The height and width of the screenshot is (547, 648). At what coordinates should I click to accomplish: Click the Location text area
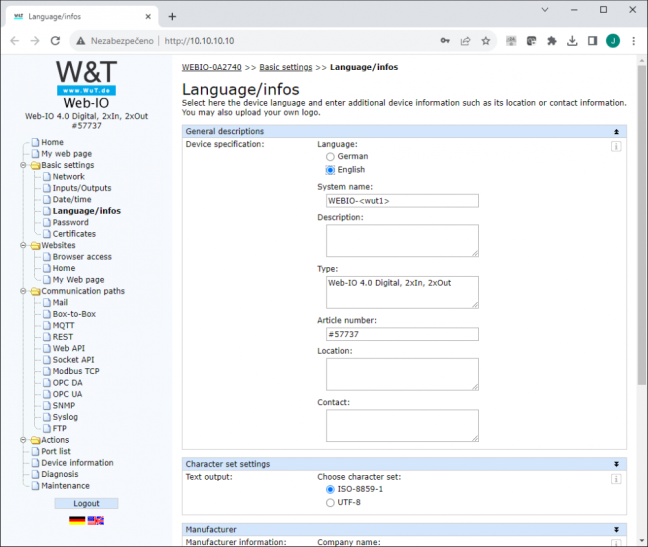click(402, 374)
